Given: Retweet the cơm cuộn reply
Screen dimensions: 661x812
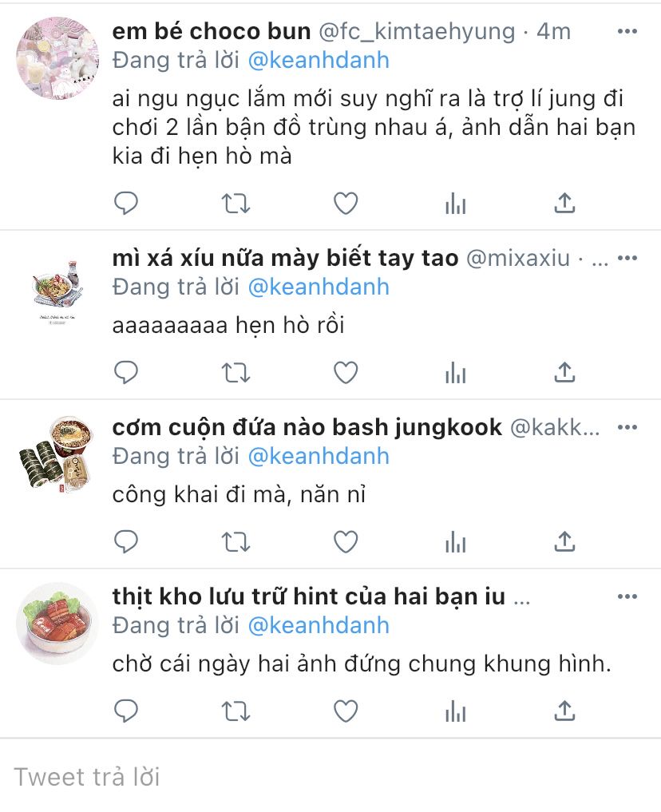Looking at the screenshot, I should click(236, 541).
